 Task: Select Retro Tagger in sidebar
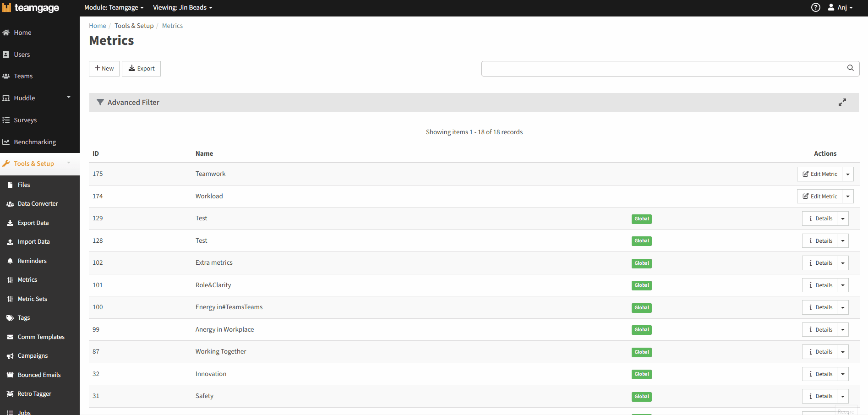(34, 394)
